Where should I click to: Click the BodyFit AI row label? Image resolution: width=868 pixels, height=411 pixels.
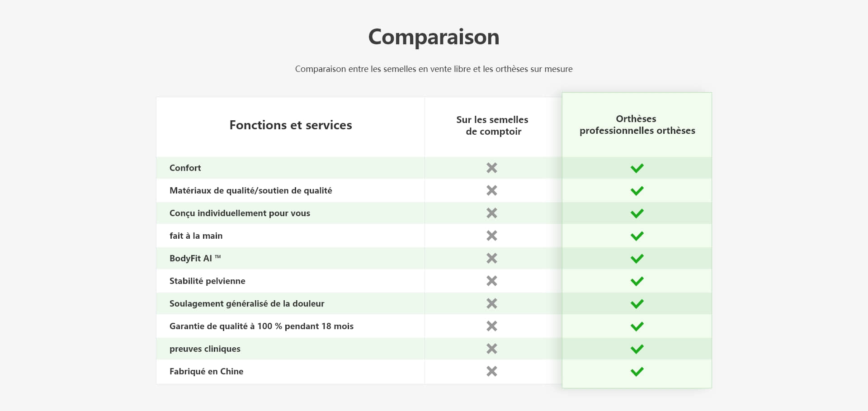point(195,258)
